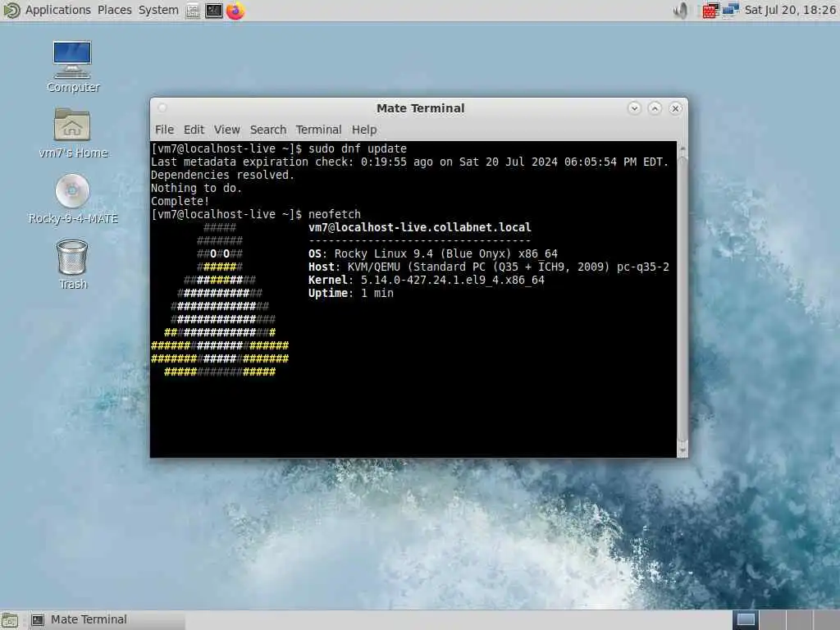Open the System menu
840x630 pixels.
[x=158, y=10]
